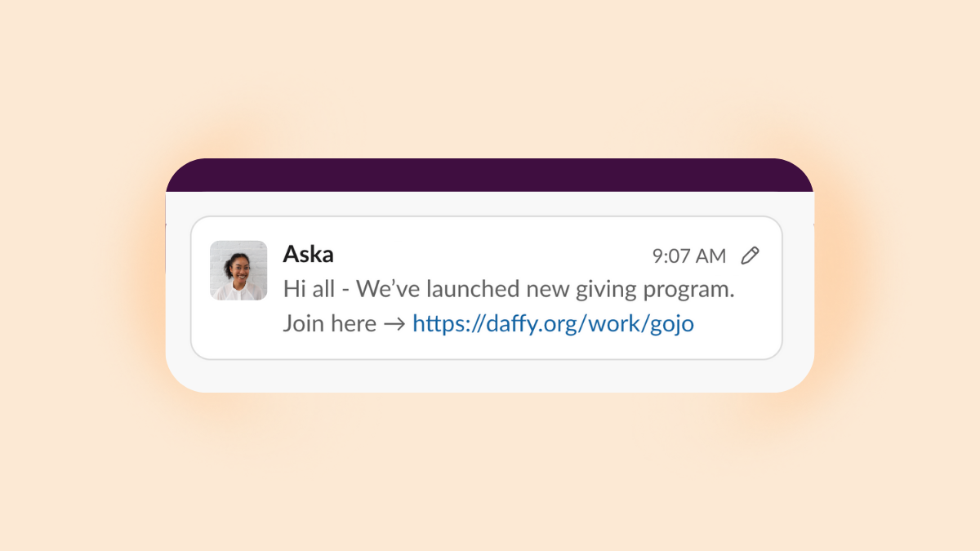Open Aska's profile photo

pos(238,270)
